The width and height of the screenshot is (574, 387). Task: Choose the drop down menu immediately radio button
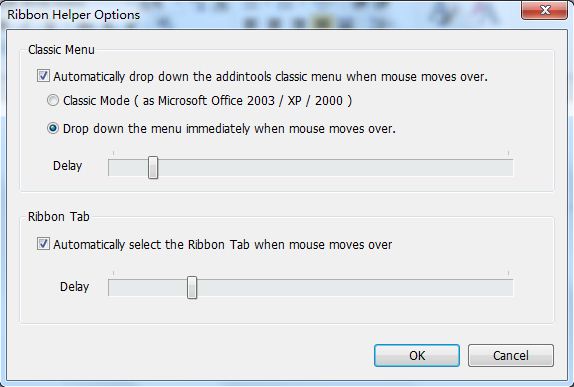click(53, 128)
